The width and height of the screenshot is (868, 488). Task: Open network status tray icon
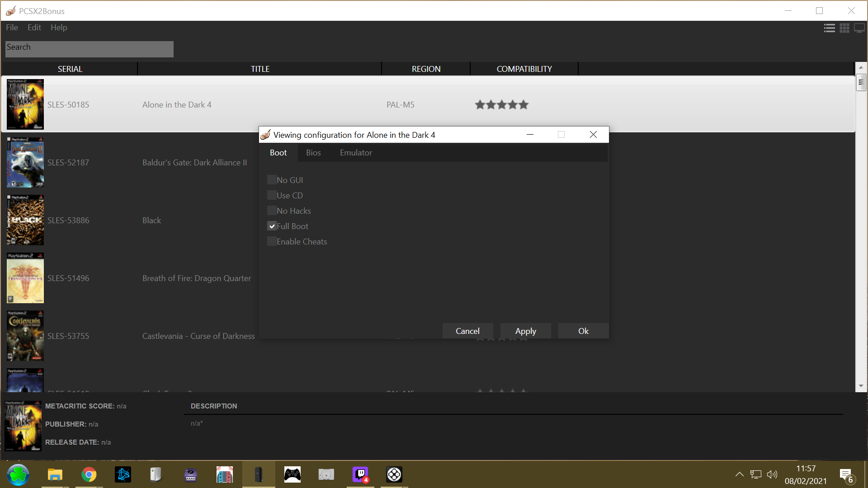[756, 474]
